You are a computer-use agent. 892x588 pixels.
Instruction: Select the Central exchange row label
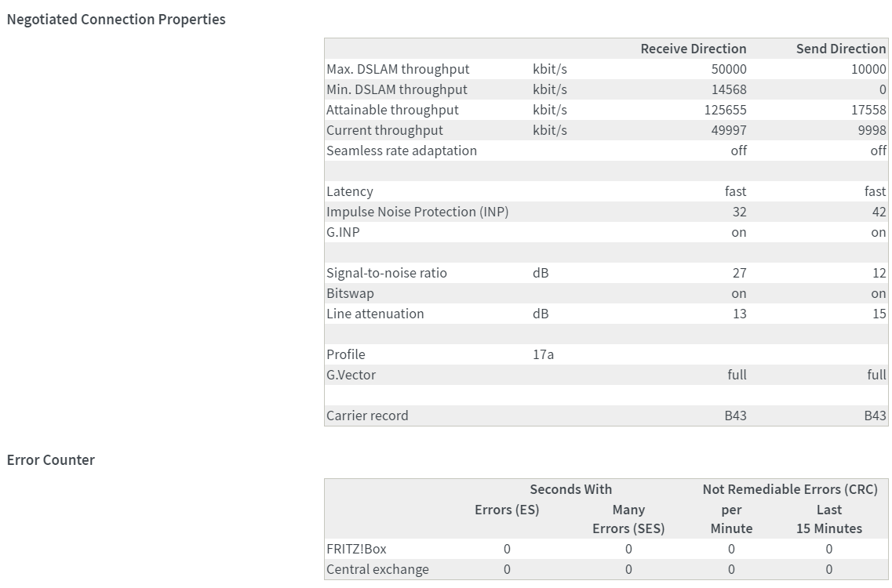[x=377, y=569]
